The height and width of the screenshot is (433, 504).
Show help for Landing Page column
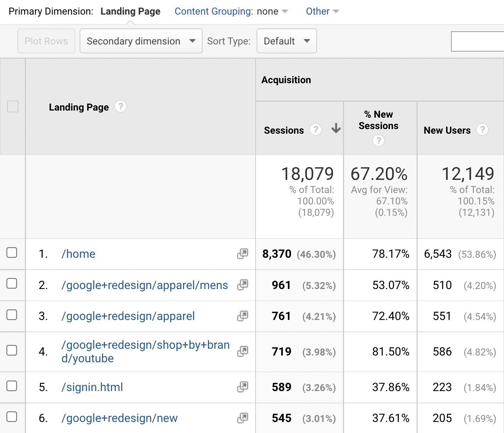coord(120,106)
